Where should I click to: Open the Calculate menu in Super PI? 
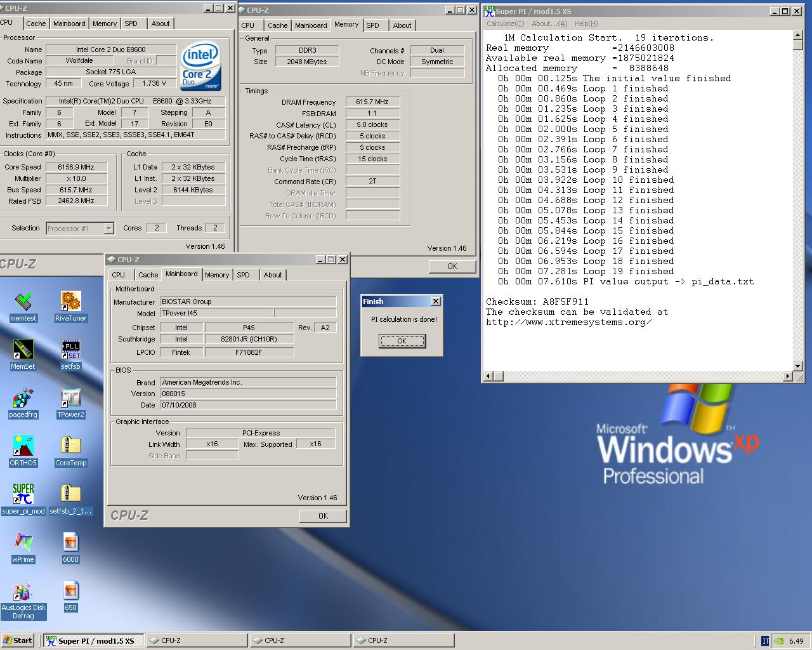coord(505,23)
